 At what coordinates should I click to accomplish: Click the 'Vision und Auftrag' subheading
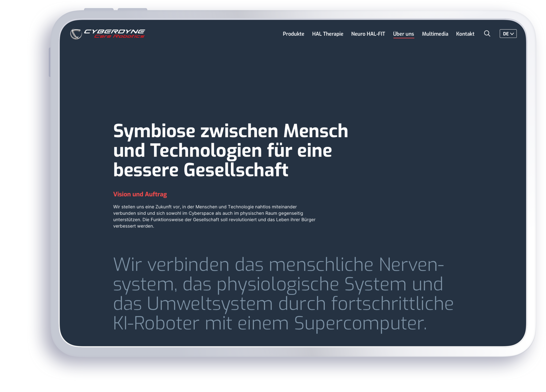pyautogui.click(x=140, y=194)
